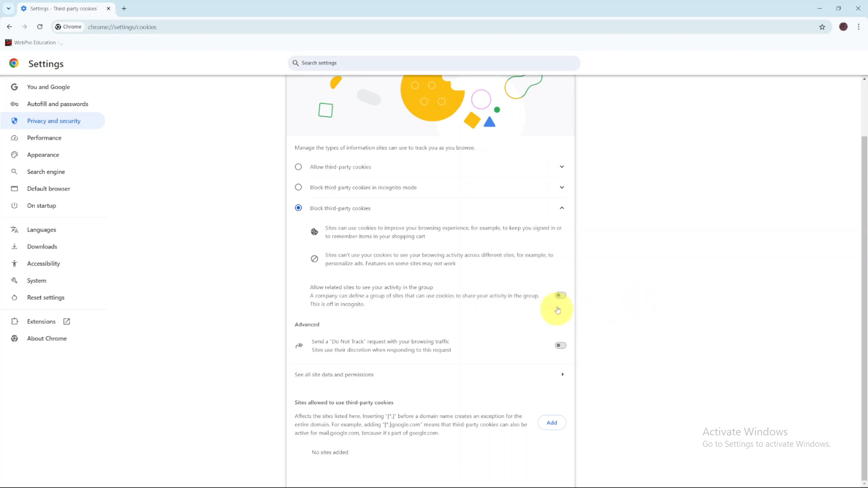The width and height of the screenshot is (868, 488).
Task: Select Block third-party cookies in Incognito radio
Action: click(x=298, y=188)
